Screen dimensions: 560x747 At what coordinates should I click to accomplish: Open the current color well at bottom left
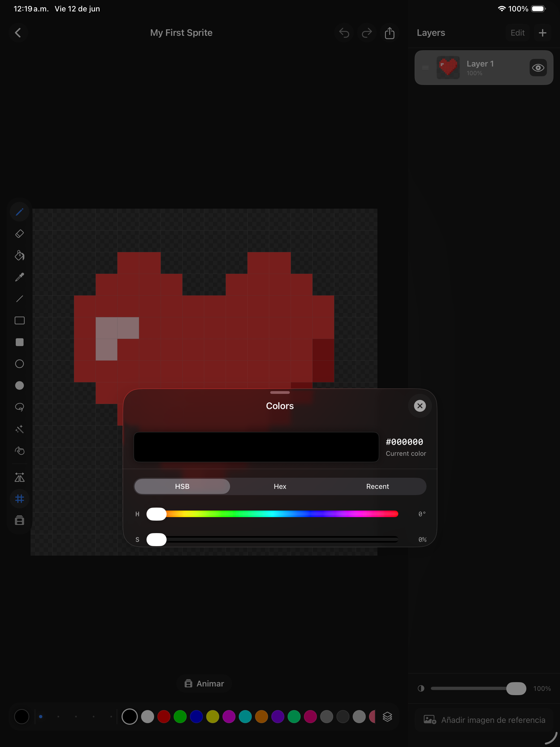point(22,716)
